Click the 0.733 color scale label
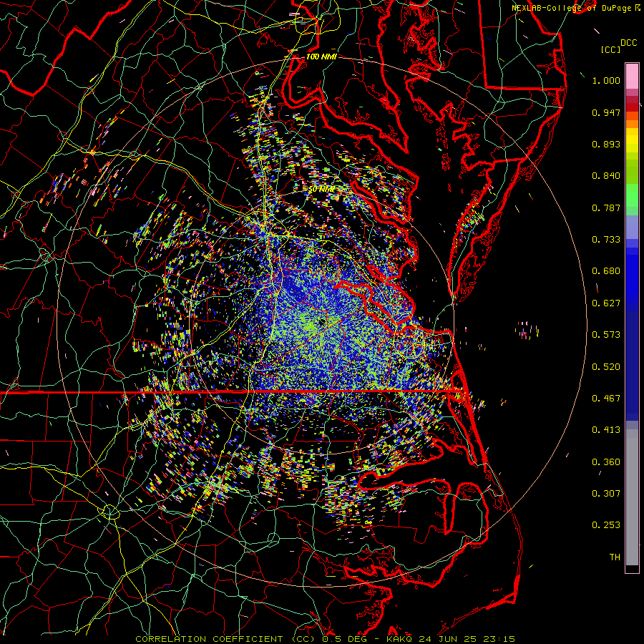This screenshot has width=644, height=644. [x=606, y=240]
